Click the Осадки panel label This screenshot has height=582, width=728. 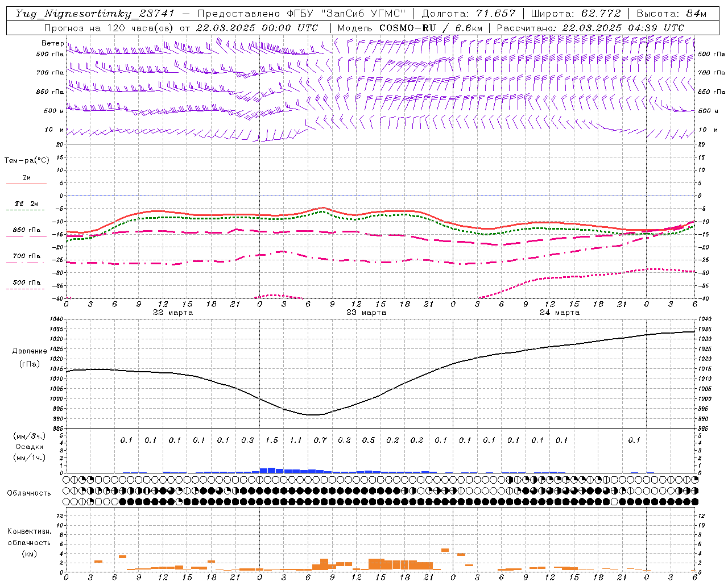[x=30, y=447]
